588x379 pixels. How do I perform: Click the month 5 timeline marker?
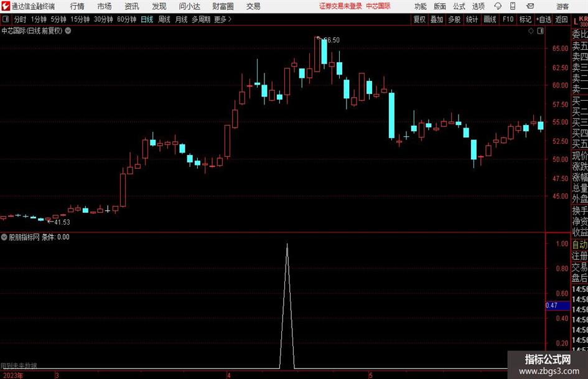(370, 375)
